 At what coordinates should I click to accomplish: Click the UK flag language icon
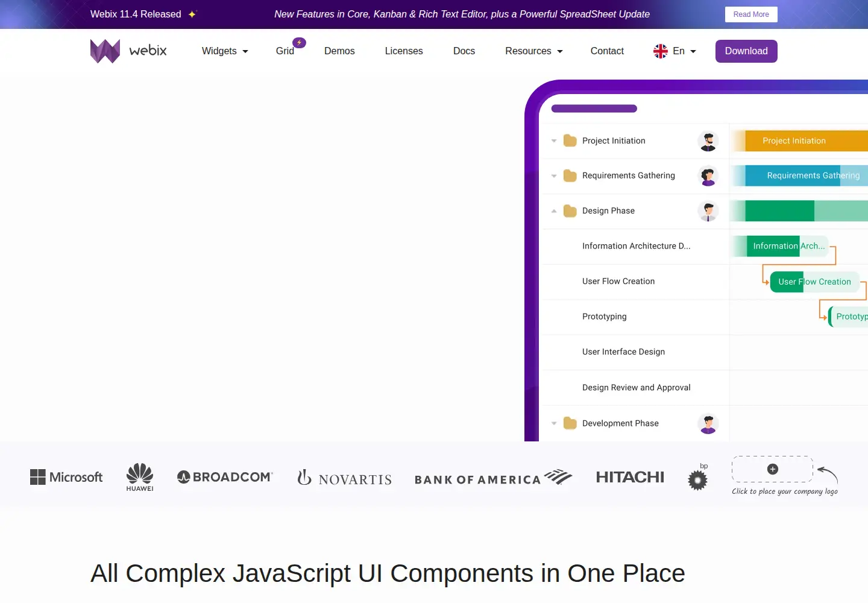661,51
